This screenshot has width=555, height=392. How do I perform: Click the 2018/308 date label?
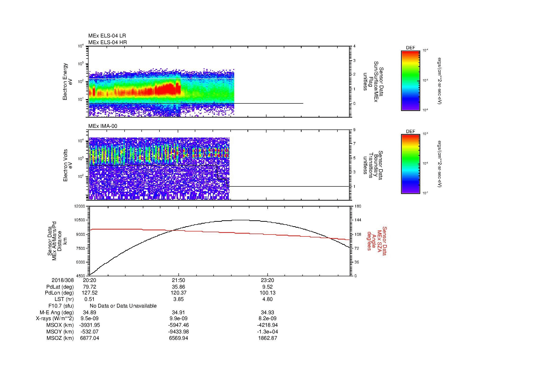pyautogui.click(x=63, y=280)
